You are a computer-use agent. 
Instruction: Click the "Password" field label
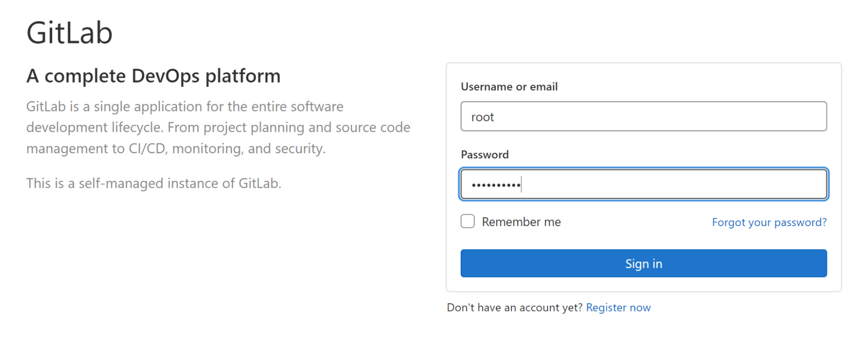[x=485, y=155]
